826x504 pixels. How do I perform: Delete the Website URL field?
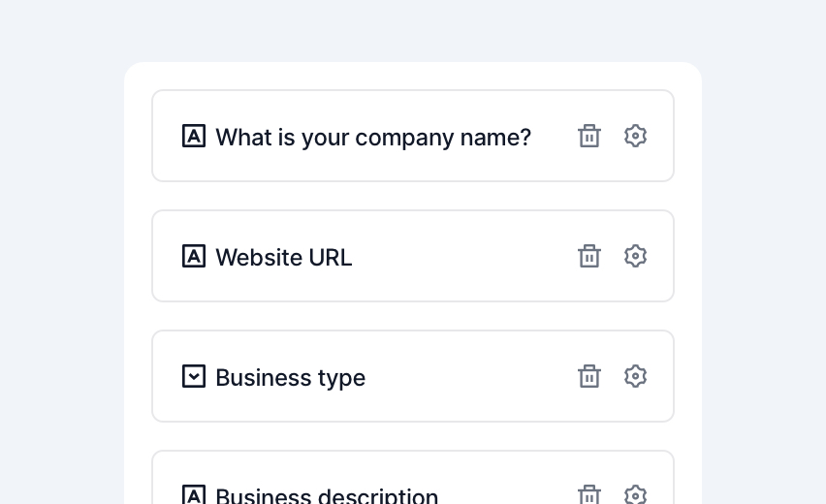588,256
